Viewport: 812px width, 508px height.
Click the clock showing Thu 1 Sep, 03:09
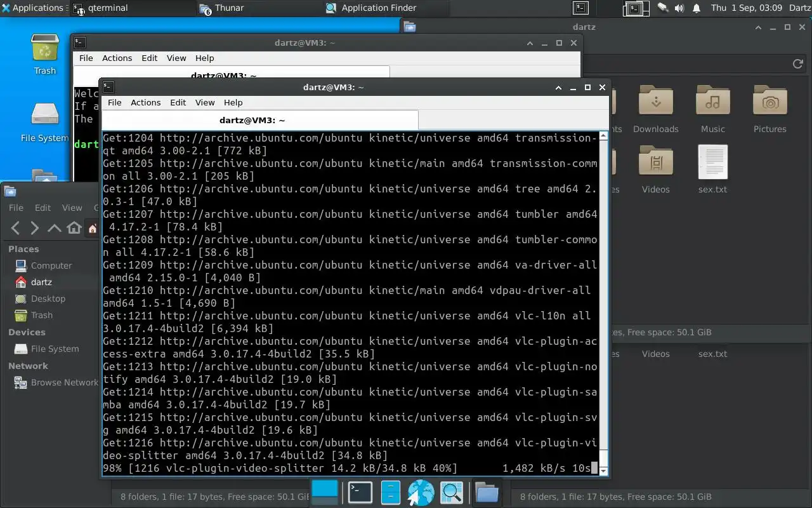(747, 8)
